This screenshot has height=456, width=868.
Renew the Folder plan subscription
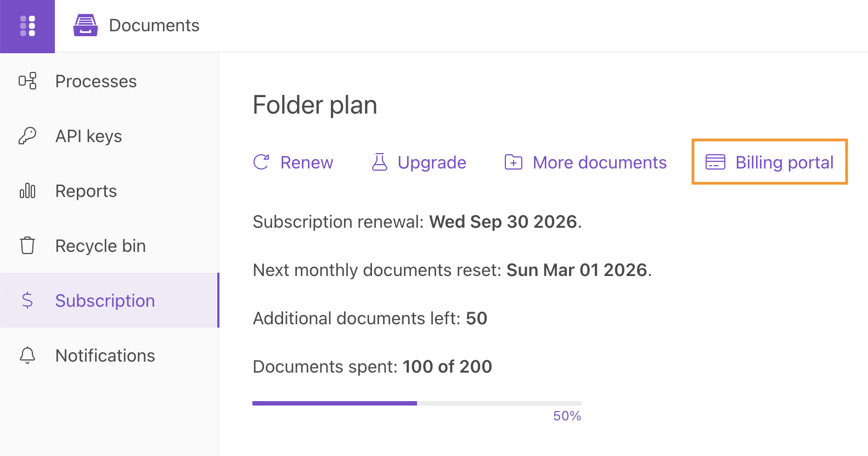pyautogui.click(x=306, y=162)
